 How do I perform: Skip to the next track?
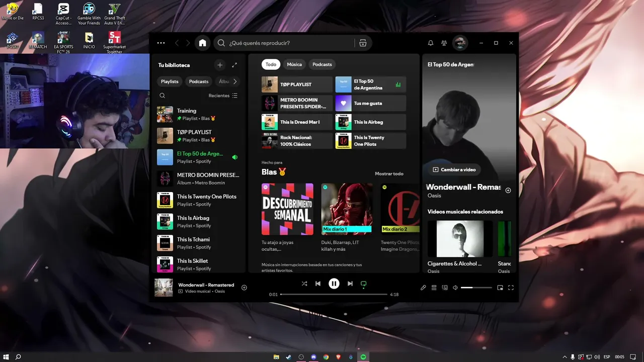pos(350,284)
